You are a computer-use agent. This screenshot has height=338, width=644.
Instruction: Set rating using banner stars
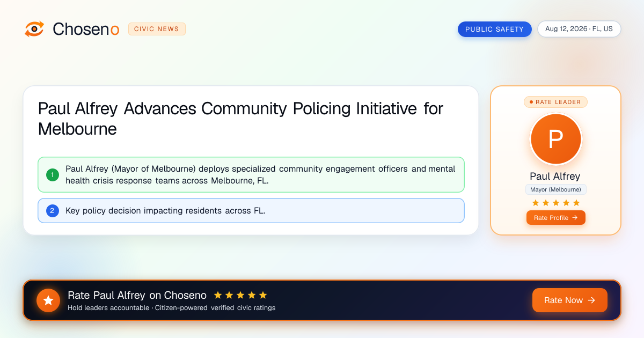240,295
